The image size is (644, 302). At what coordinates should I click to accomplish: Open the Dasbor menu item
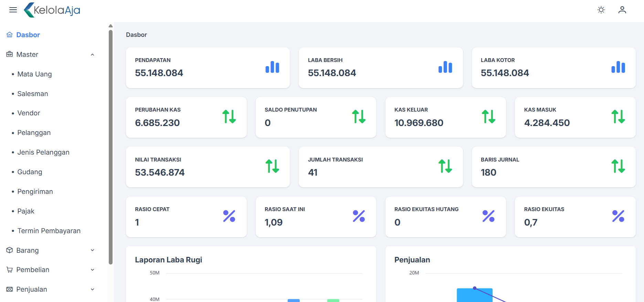[28, 35]
